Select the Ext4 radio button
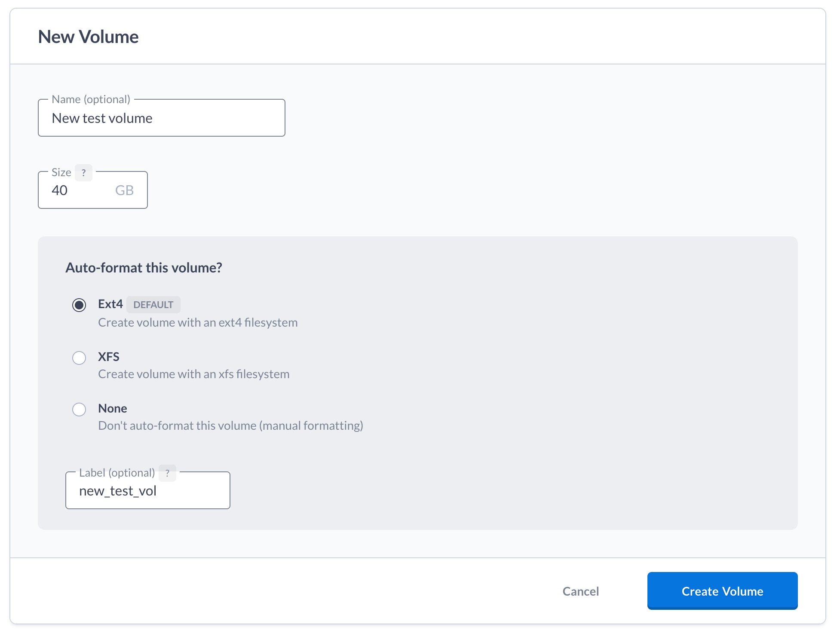Viewport: 840px width, 636px height. coord(79,305)
